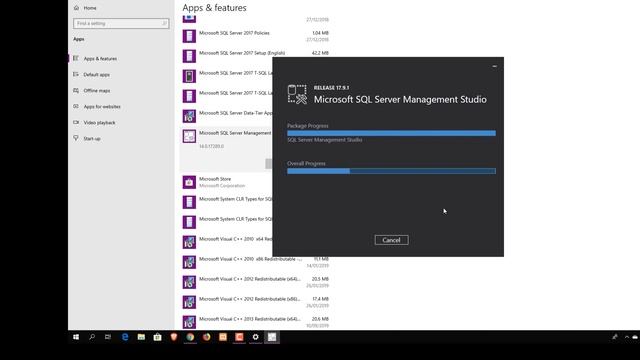Image resolution: width=640 pixels, height=360 pixels.
Task: Select SQL Server 2017 Setup (English) icon
Action: (189, 56)
